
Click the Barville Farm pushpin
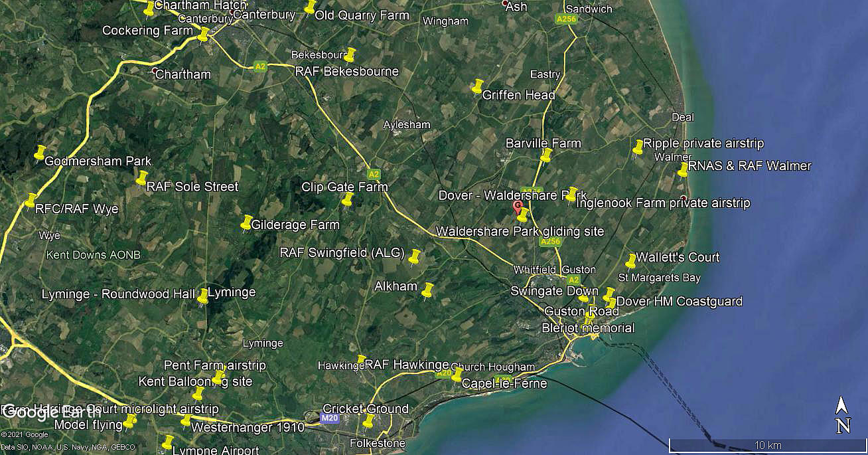(x=546, y=155)
